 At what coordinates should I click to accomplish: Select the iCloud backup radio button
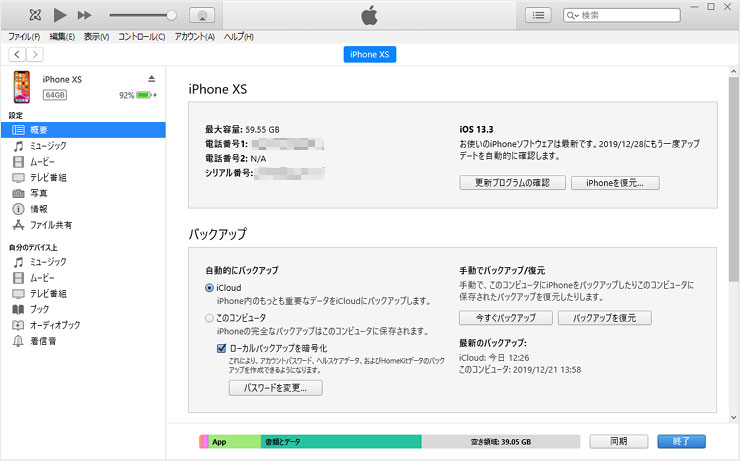click(209, 288)
